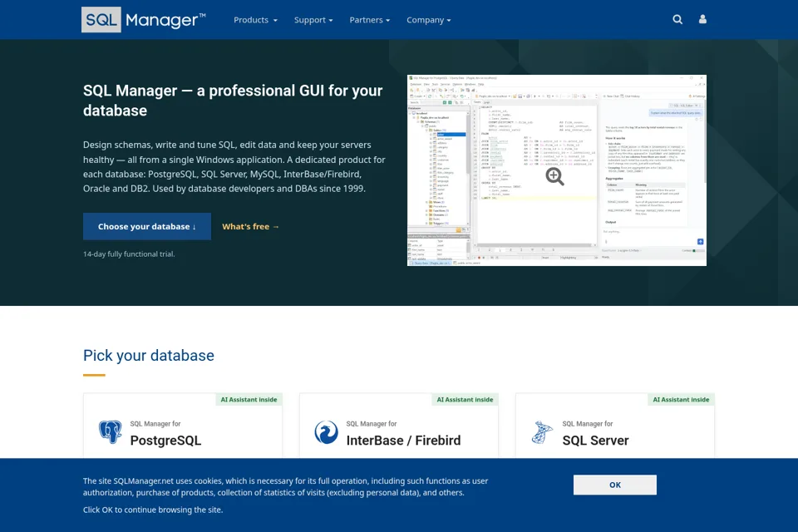Viewport: 798px width, 532px height.
Task: Open the InterBase / Firebird product title
Action: pos(404,441)
